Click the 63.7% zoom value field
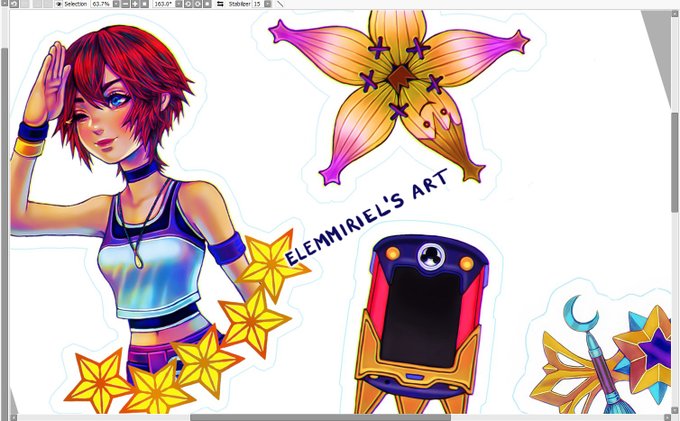This screenshot has height=421, width=680. coord(101,4)
